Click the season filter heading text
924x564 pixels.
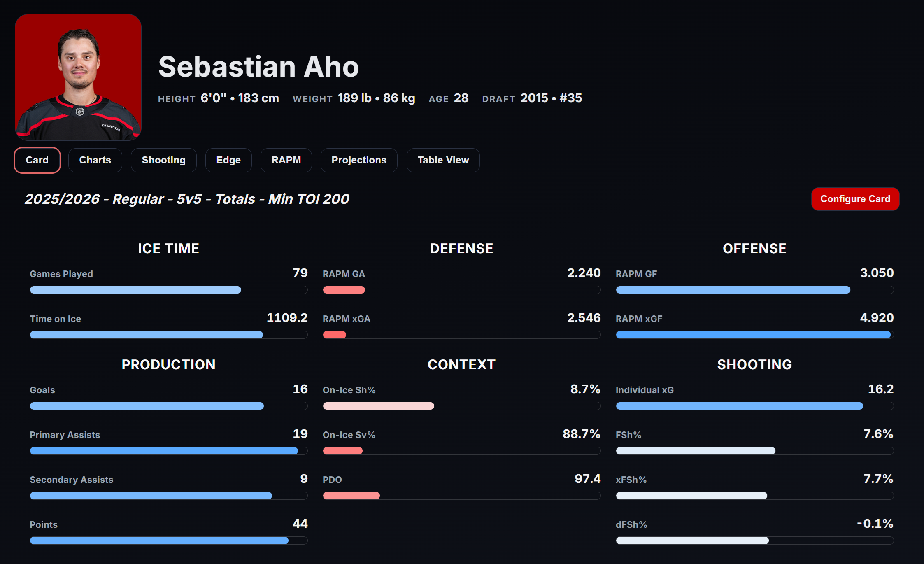[x=186, y=199]
